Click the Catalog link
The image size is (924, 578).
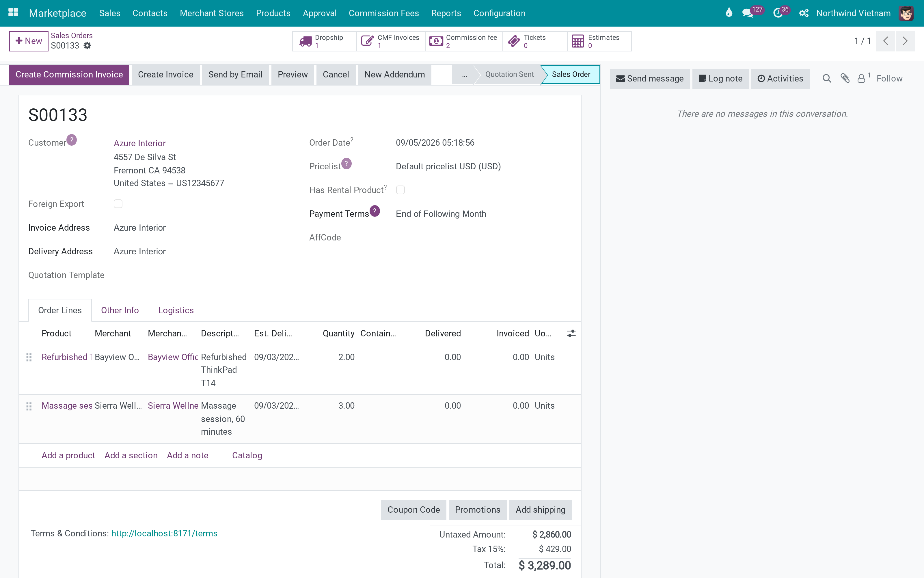coord(247,455)
